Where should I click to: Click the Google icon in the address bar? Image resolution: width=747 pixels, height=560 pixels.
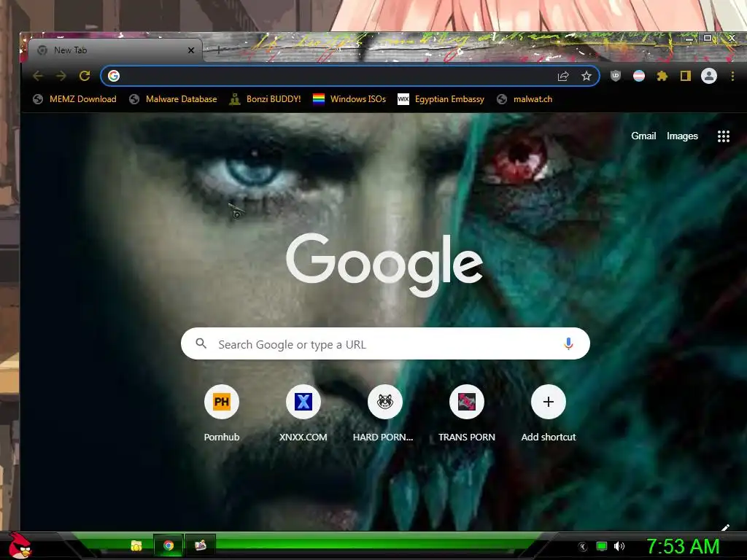pyautogui.click(x=113, y=76)
